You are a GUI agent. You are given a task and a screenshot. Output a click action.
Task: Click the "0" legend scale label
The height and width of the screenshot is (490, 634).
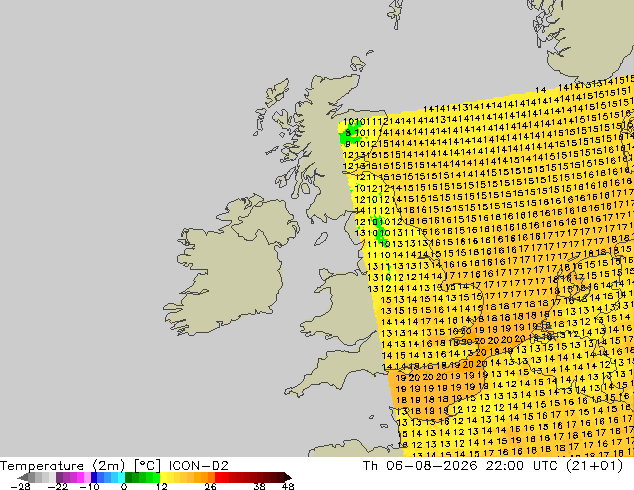coord(124,486)
